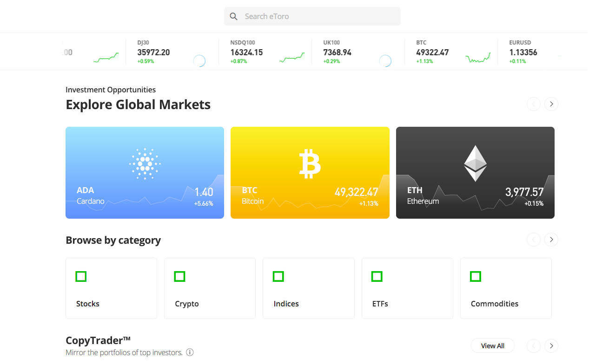Open the CopyTrader info icon
The image size is (589, 364).
point(190,352)
